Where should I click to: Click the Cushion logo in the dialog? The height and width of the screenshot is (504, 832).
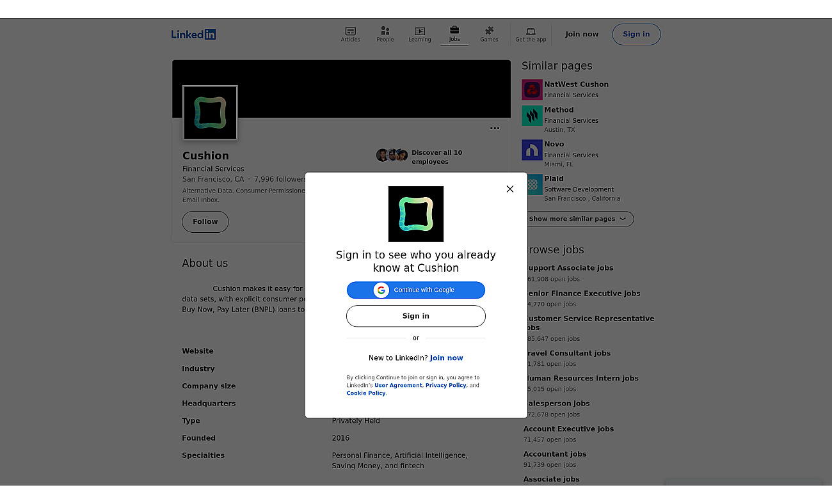(x=416, y=214)
